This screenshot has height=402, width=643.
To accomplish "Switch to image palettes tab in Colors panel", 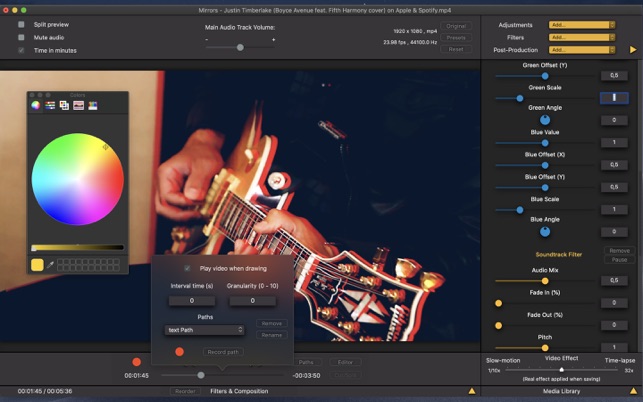I will [78, 105].
